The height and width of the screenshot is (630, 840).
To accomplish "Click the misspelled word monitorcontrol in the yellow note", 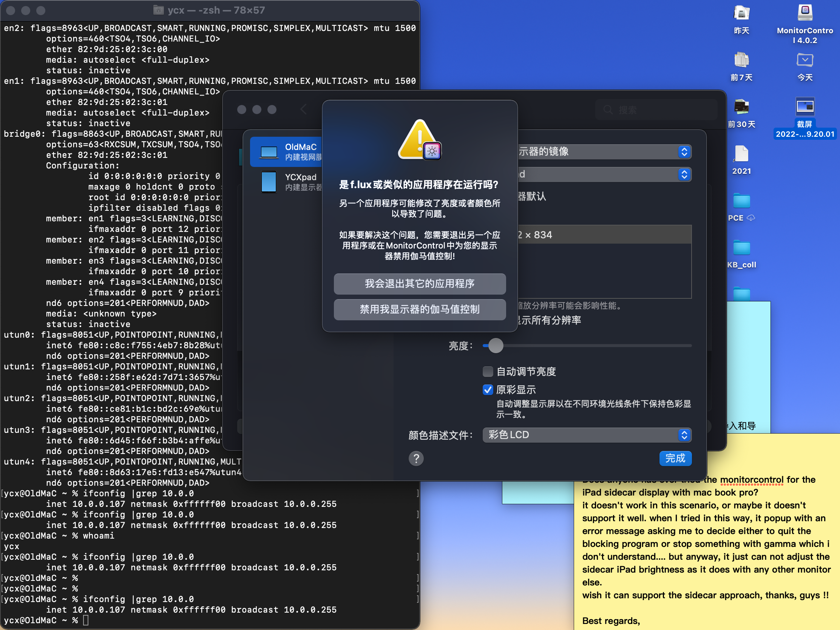I will pyautogui.click(x=752, y=480).
